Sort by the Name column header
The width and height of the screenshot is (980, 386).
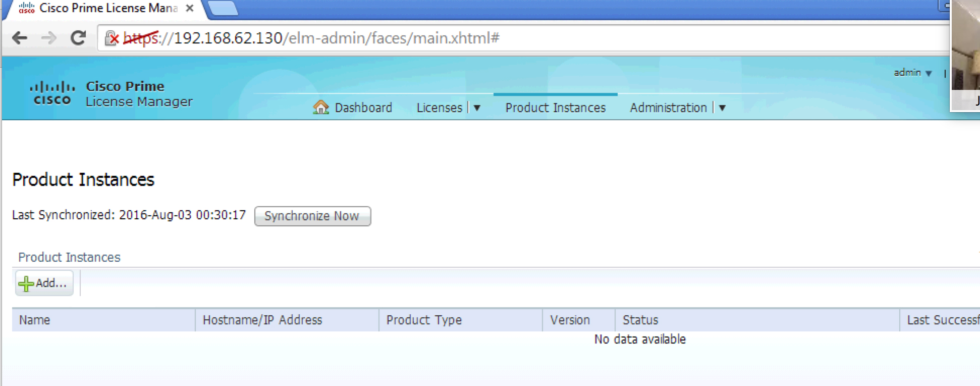coord(103,320)
